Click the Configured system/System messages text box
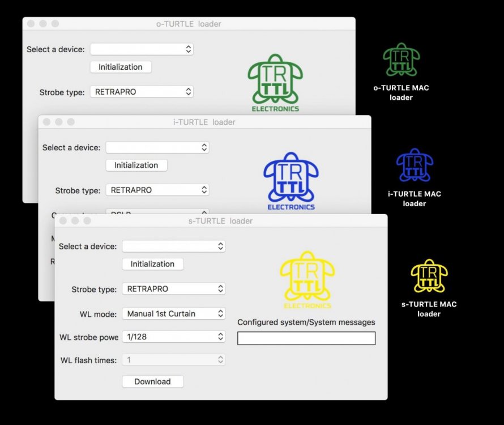The height and width of the screenshot is (425, 504). [x=306, y=338]
